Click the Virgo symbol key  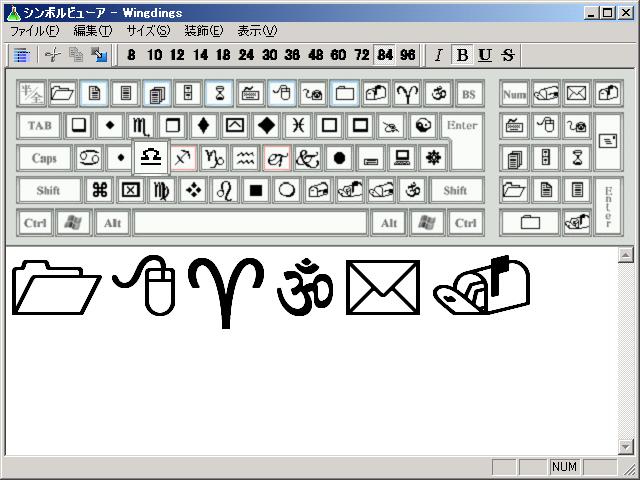(162, 190)
